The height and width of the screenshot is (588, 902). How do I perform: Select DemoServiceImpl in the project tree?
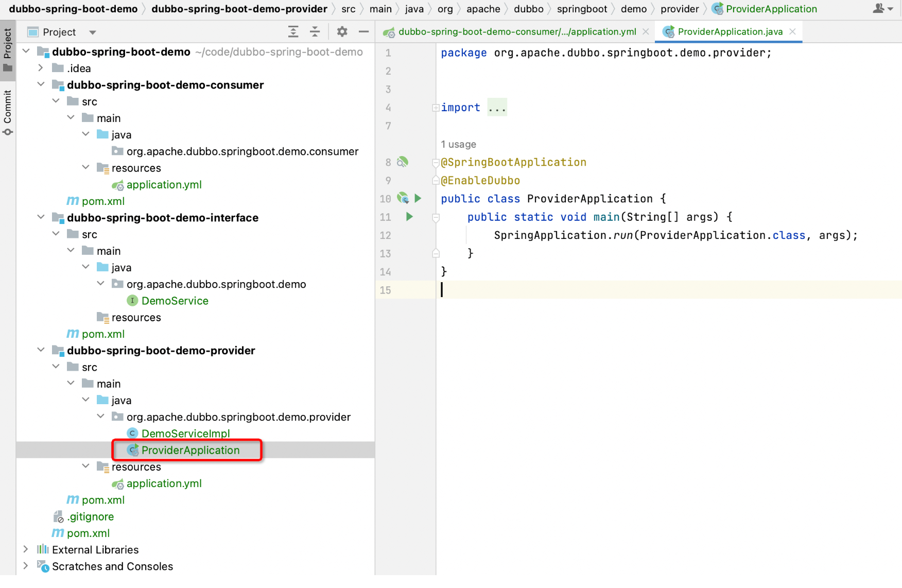click(x=185, y=434)
